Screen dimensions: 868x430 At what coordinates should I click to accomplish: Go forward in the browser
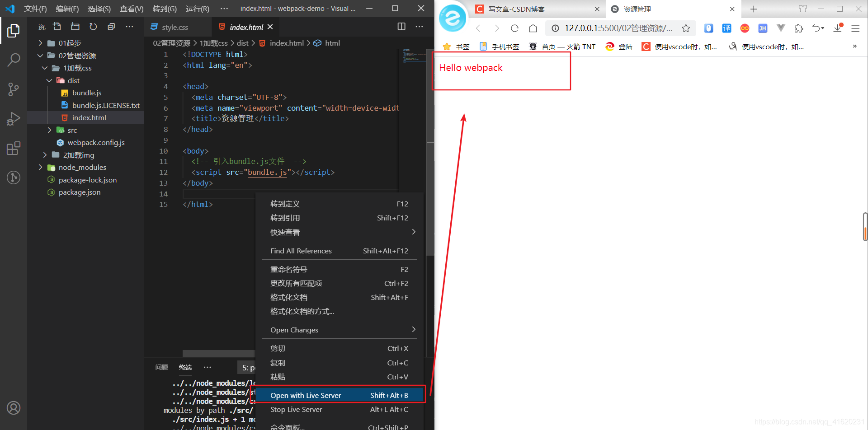pyautogui.click(x=496, y=28)
